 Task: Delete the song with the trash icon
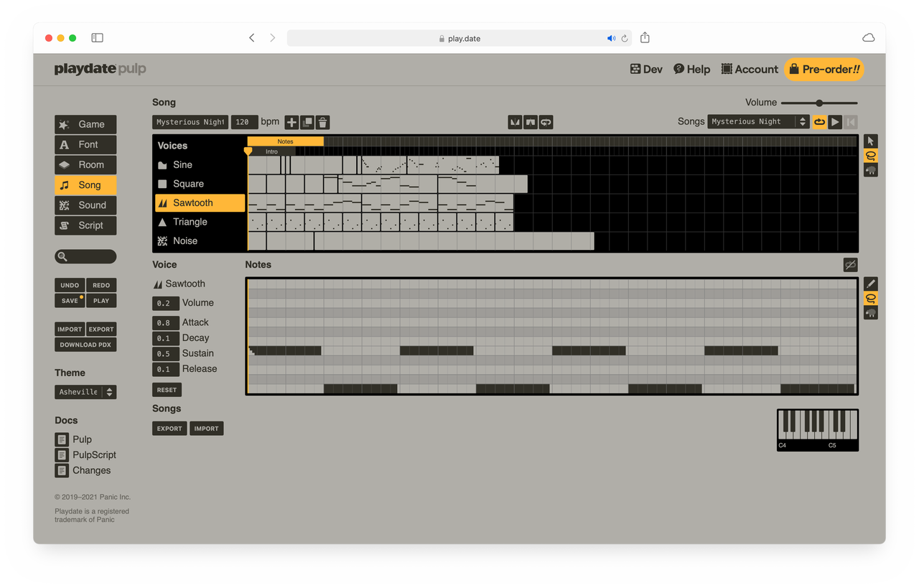coord(323,123)
